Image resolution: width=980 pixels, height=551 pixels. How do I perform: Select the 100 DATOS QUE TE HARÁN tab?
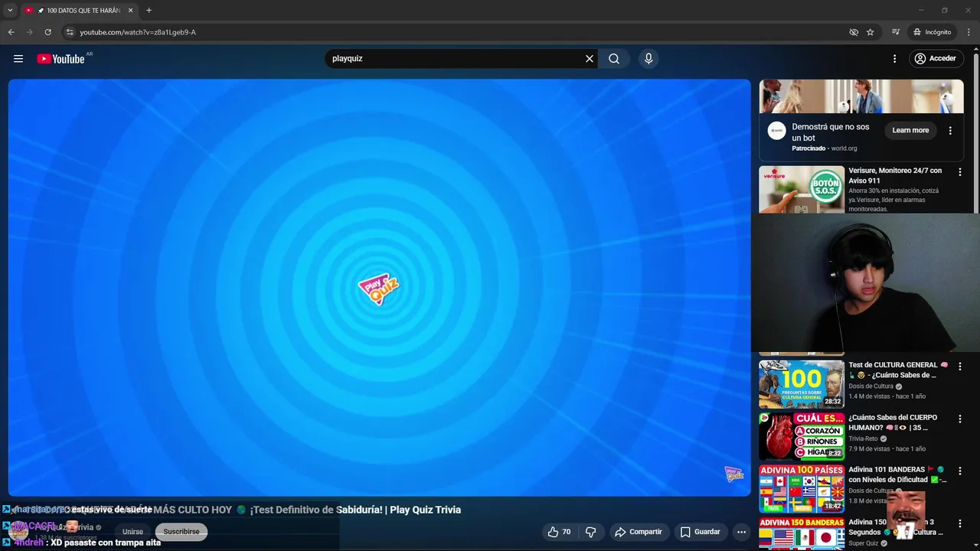pyautogui.click(x=79, y=11)
